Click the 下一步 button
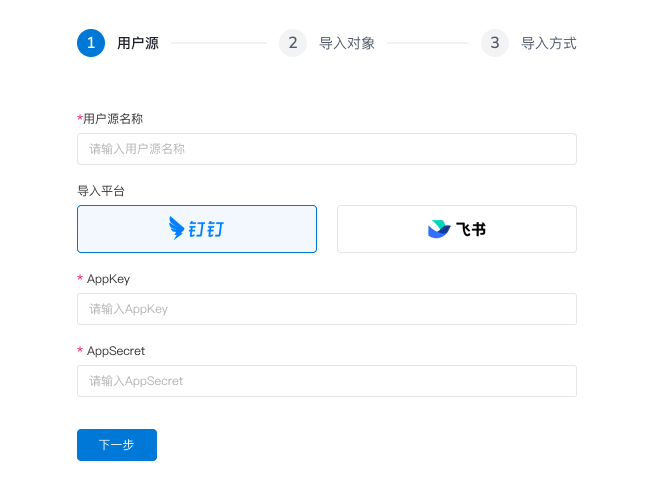Image resolution: width=652 pixels, height=487 pixels. [x=117, y=445]
